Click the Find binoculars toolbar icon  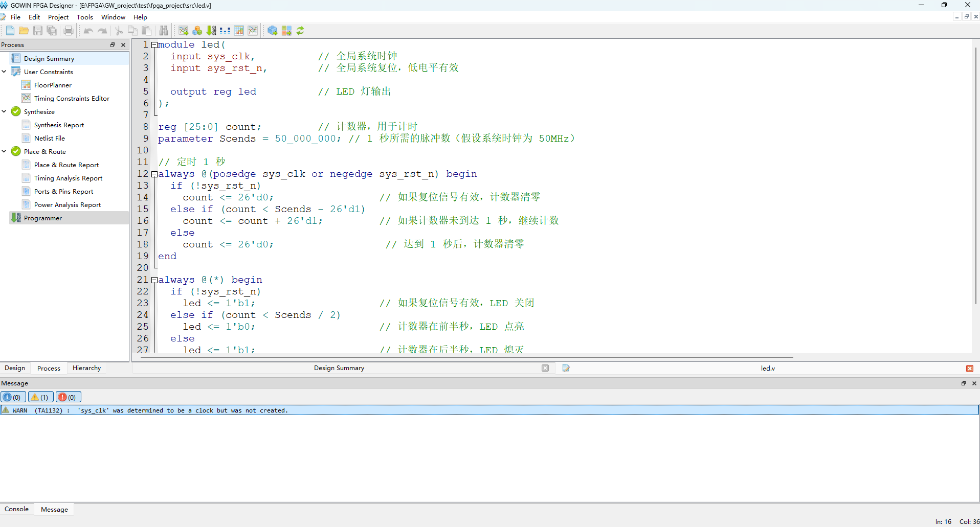[x=164, y=31]
